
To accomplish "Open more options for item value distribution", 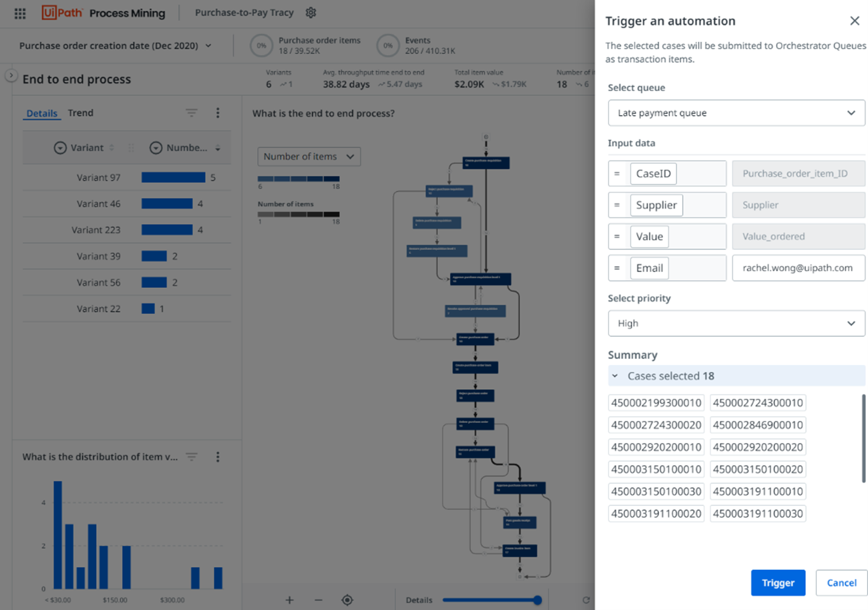I will (x=218, y=457).
